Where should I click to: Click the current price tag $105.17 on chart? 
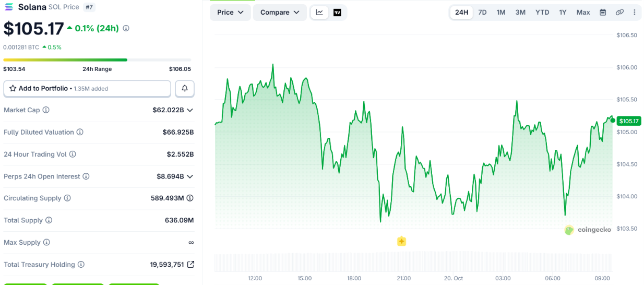pyautogui.click(x=629, y=121)
